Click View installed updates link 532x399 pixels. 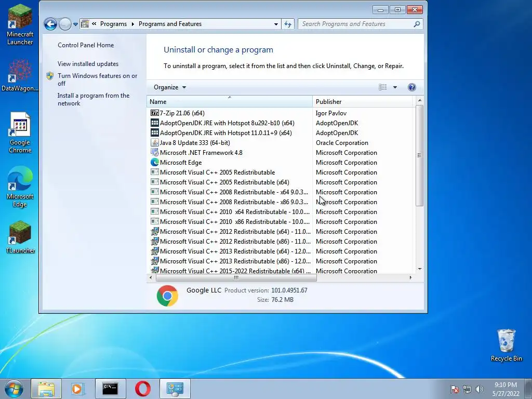[x=88, y=64]
